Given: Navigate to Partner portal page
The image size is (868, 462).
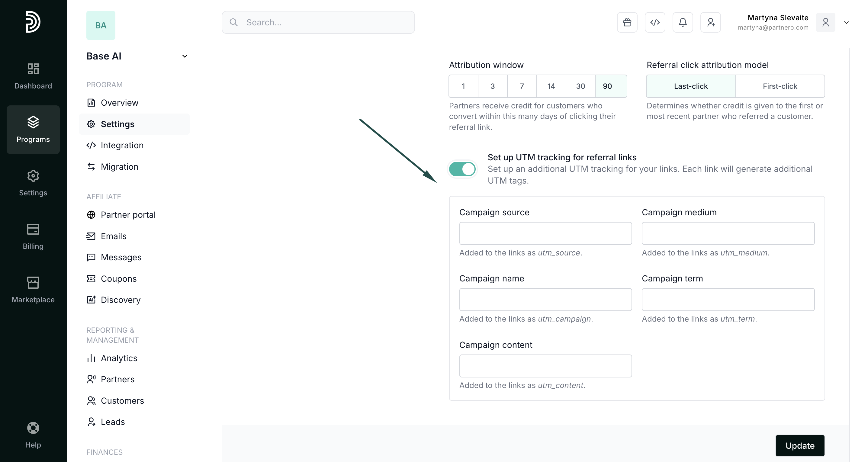Looking at the screenshot, I should (128, 215).
